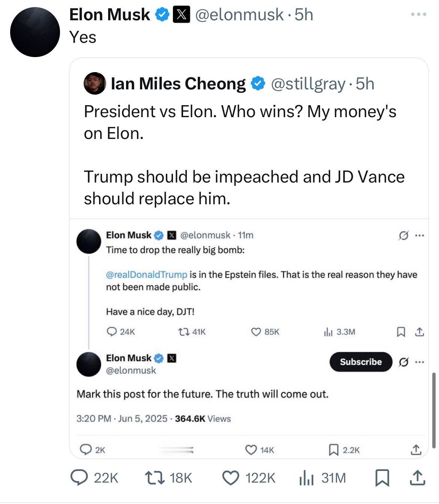The height and width of the screenshot is (504, 439).
Task: Tap the 85K likes heart in screenshot
Action: [x=256, y=332]
